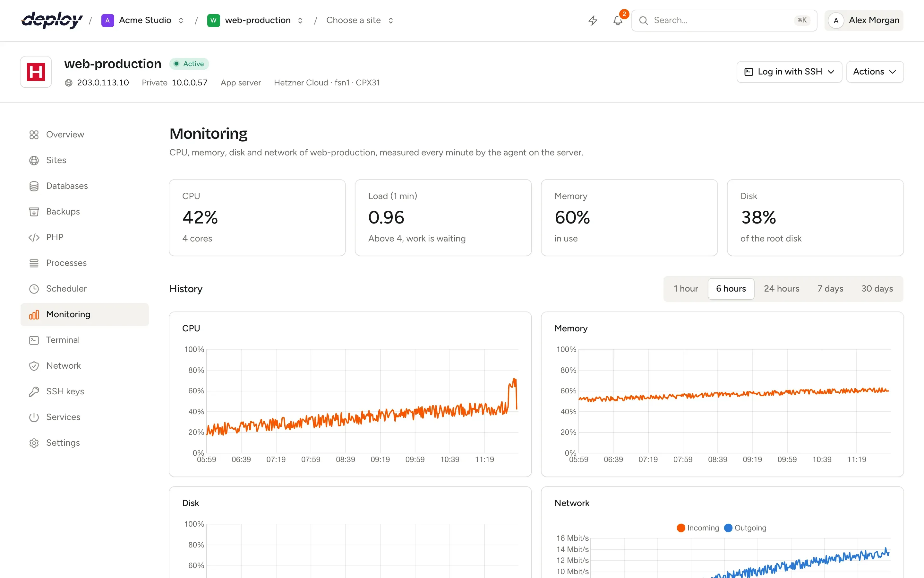Click the Processes list icon in the sidebar
Image resolution: width=924 pixels, height=578 pixels.
34,263
